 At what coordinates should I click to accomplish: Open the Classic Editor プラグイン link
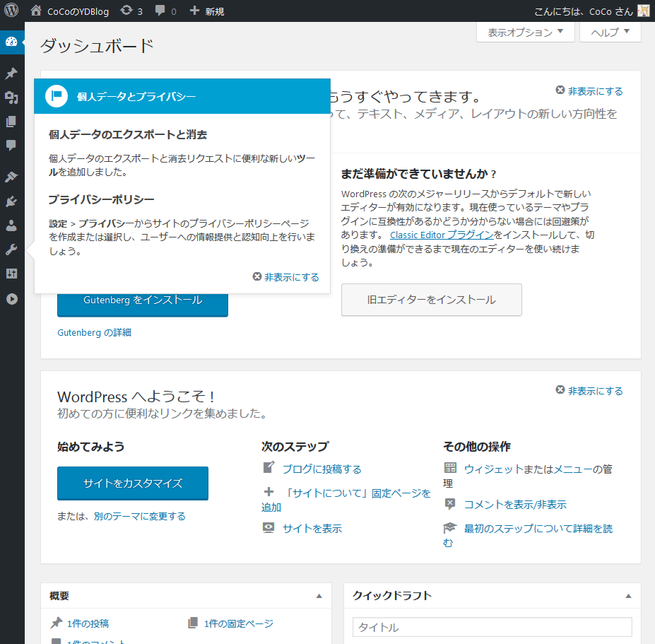[x=442, y=235]
